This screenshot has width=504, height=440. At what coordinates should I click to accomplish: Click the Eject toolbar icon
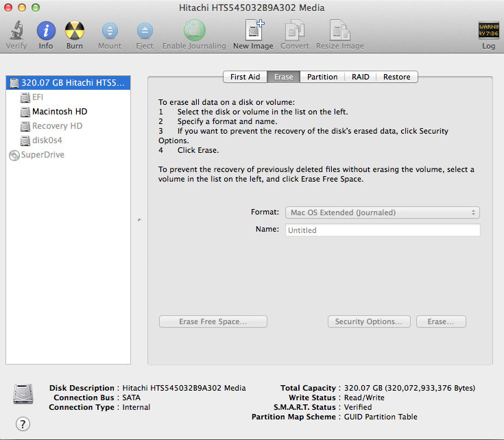point(145,31)
